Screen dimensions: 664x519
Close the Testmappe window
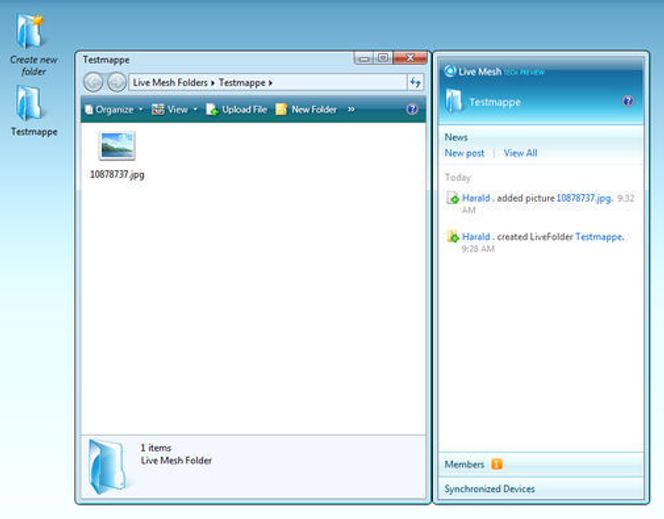(410, 58)
